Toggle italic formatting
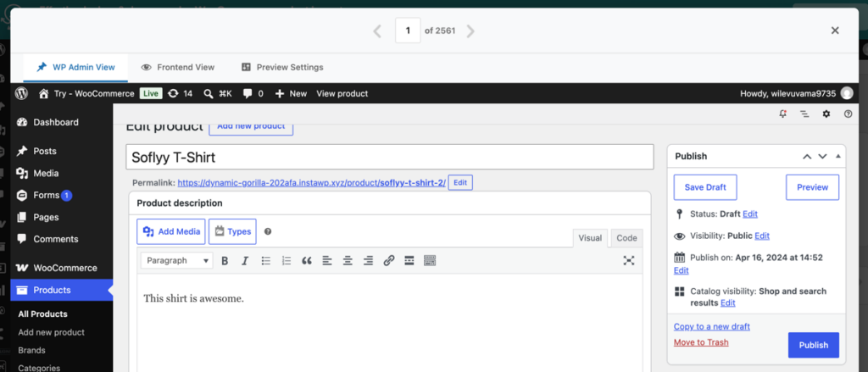Image resolution: width=868 pixels, height=372 pixels. (x=245, y=261)
